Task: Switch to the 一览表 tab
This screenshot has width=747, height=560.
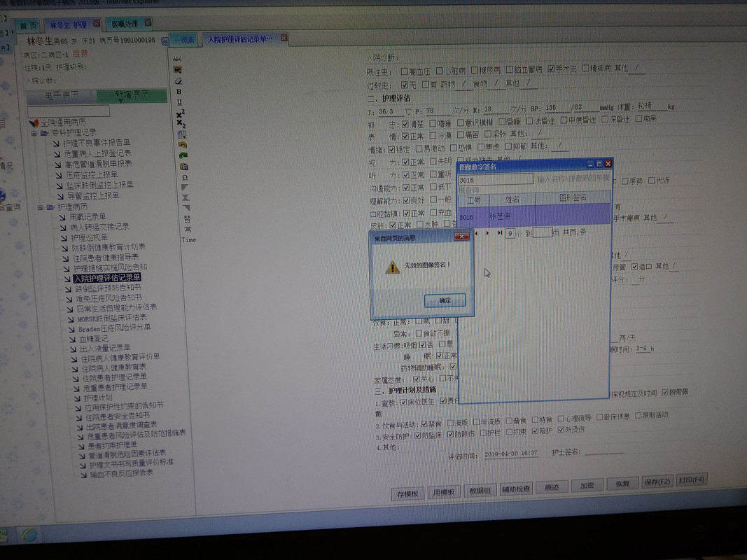Action: (x=184, y=40)
